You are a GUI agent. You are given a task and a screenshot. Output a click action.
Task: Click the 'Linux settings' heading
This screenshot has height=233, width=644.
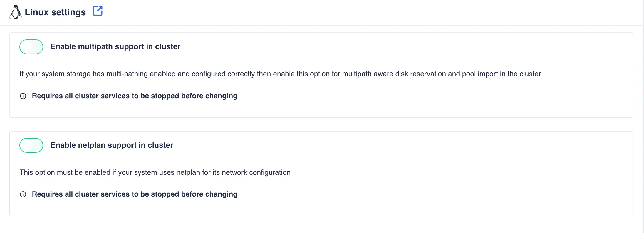click(x=56, y=12)
